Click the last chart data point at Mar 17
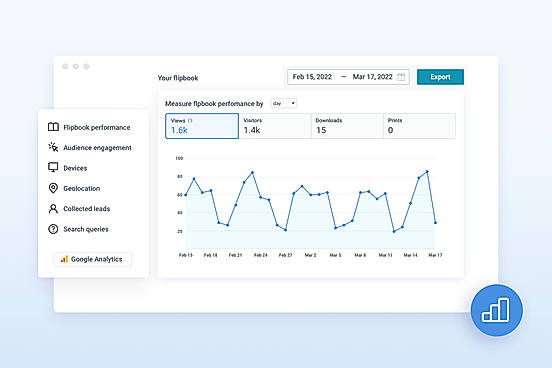 (x=435, y=223)
